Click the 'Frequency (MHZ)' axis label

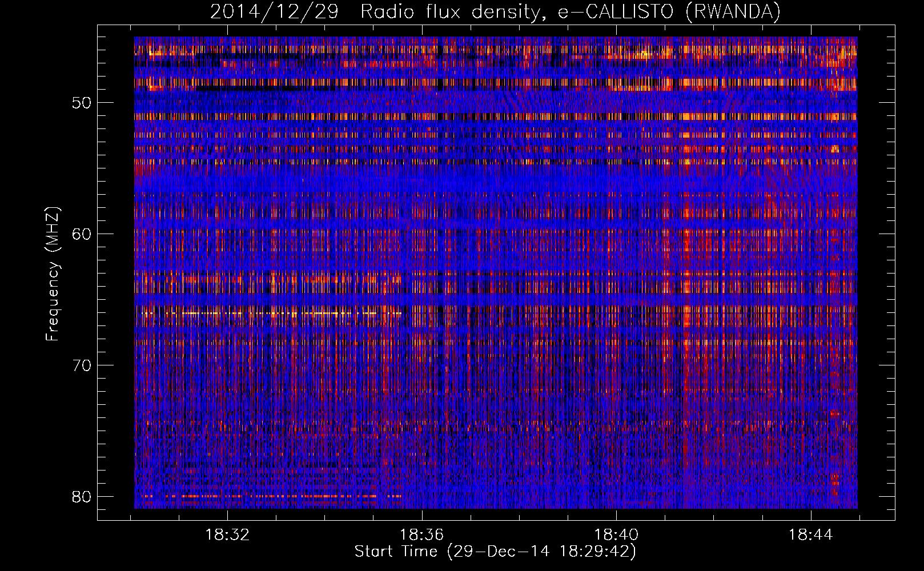(x=53, y=274)
